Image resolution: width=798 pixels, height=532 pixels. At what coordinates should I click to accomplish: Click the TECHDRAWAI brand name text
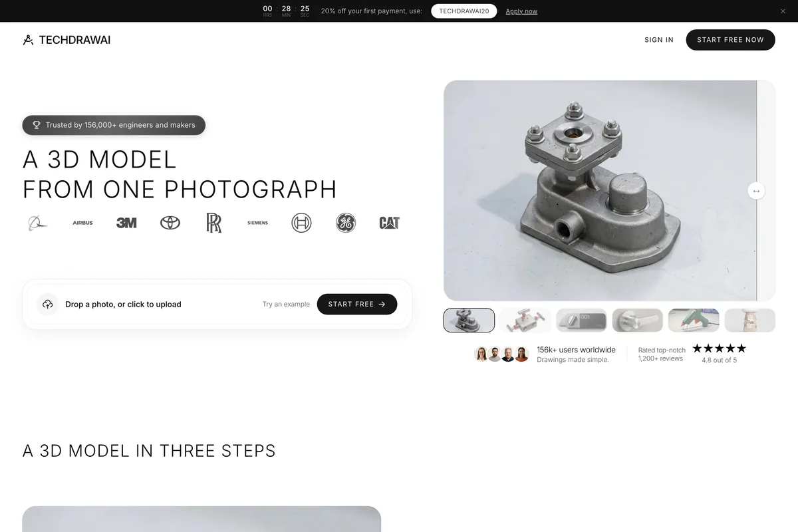point(74,40)
